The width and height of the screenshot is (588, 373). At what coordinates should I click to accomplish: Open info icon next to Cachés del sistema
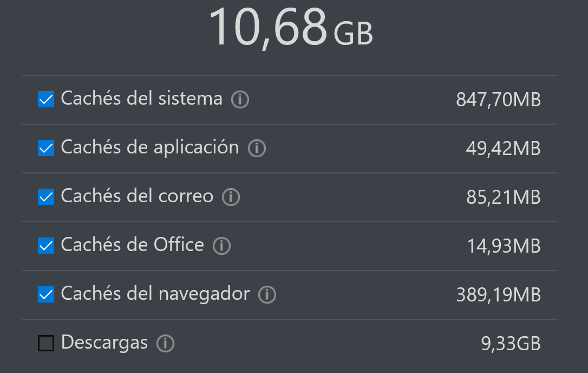pos(240,100)
